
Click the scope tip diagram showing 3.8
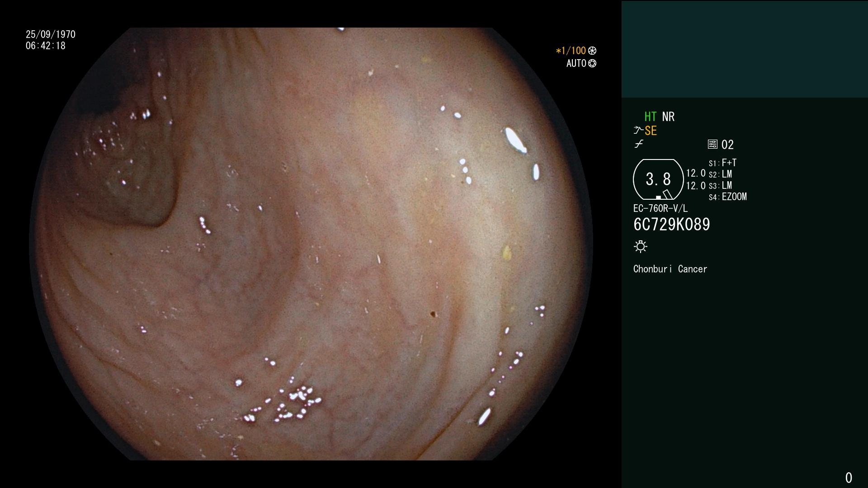point(658,179)
